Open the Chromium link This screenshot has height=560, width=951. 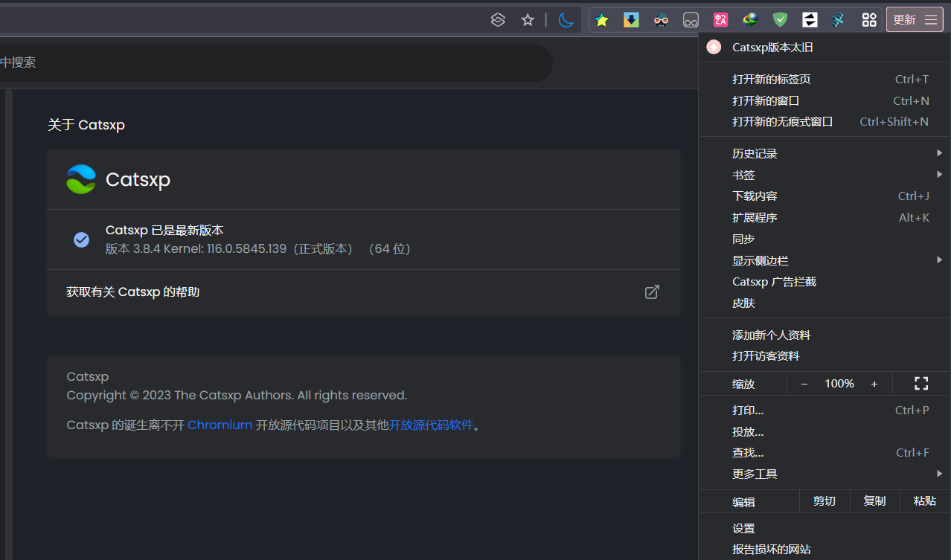(x=220, y=425)
